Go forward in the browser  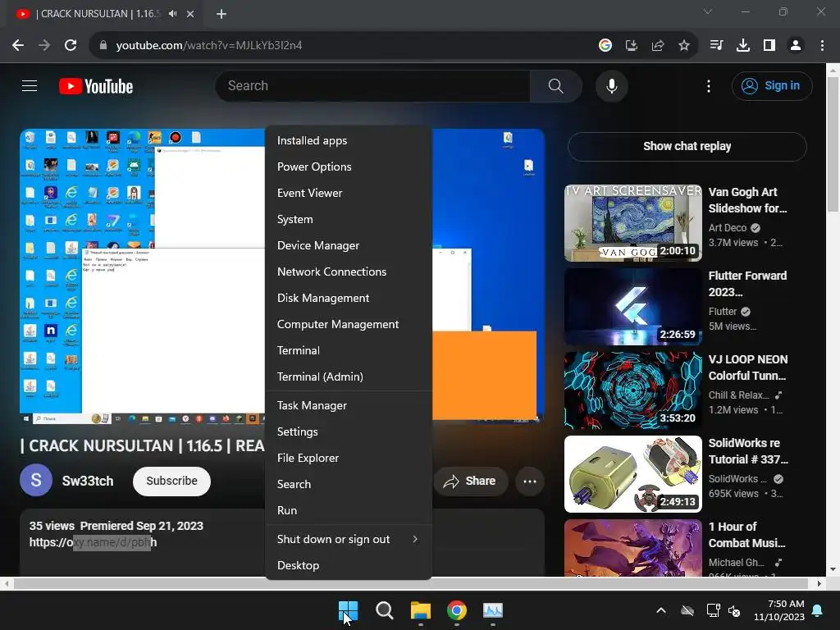pos(44,45)
